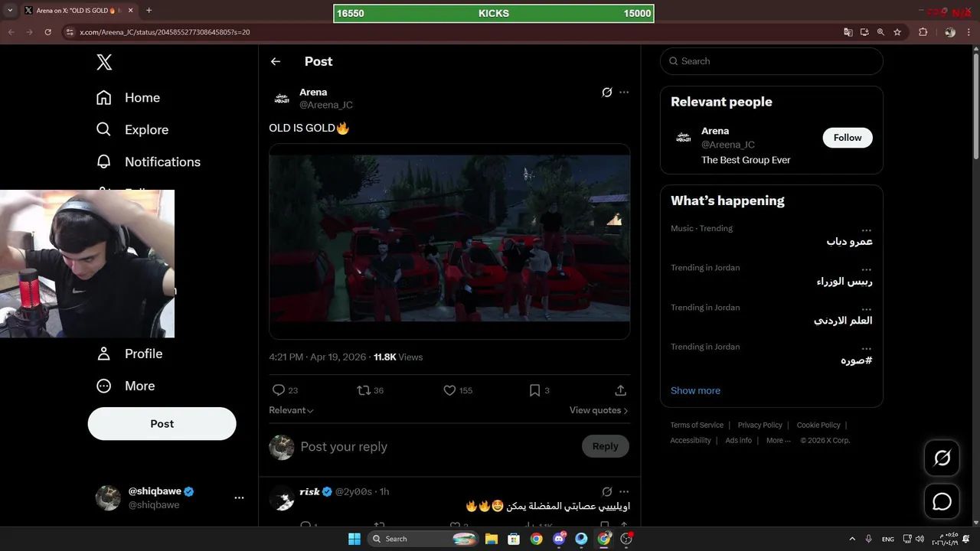Image resolution: width=980 pixels, height=551 pixels.
Task: Open Notifications
Action: point(148,162)
